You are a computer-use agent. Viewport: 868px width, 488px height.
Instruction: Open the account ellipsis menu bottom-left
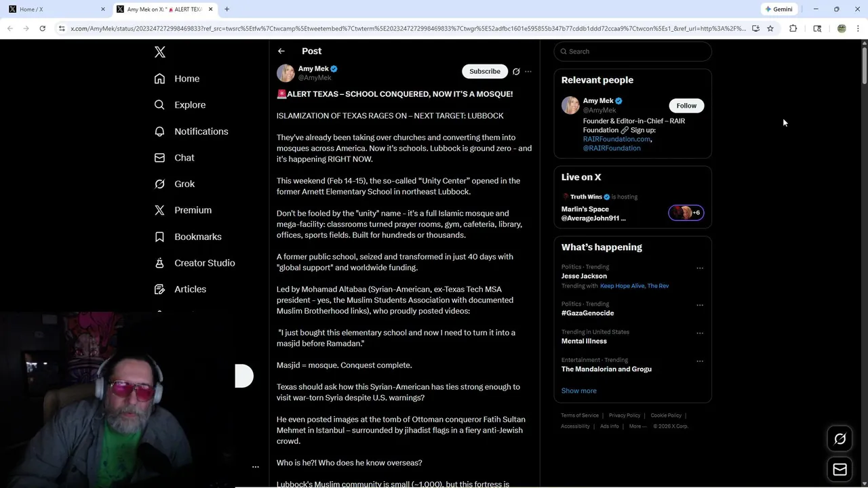pos(256,467)
